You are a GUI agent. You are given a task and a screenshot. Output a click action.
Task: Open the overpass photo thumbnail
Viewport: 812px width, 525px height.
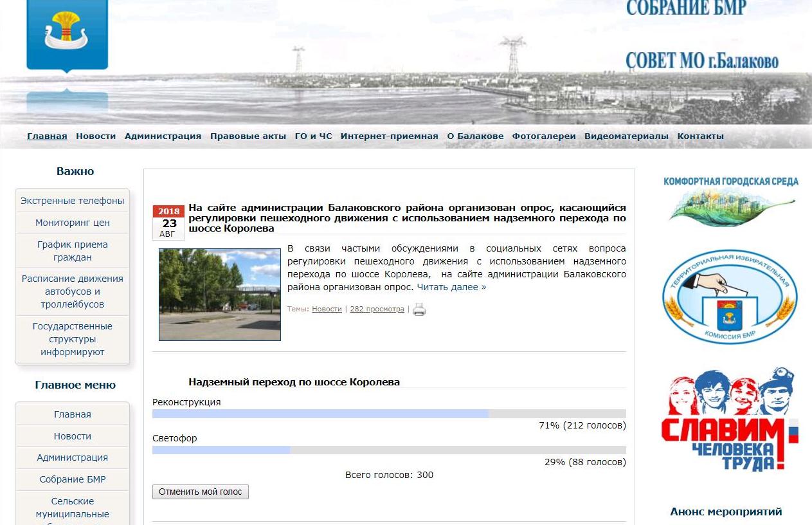pos(220,295)
